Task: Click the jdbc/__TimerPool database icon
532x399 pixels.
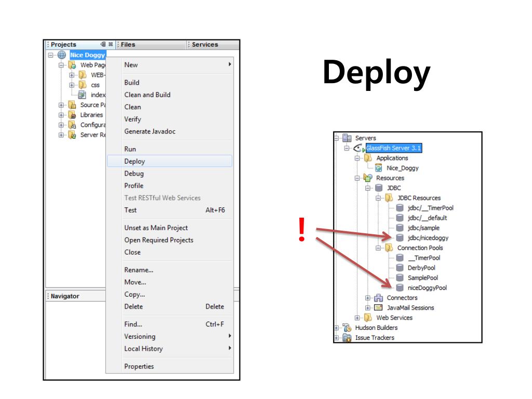Action: [400, 208]
